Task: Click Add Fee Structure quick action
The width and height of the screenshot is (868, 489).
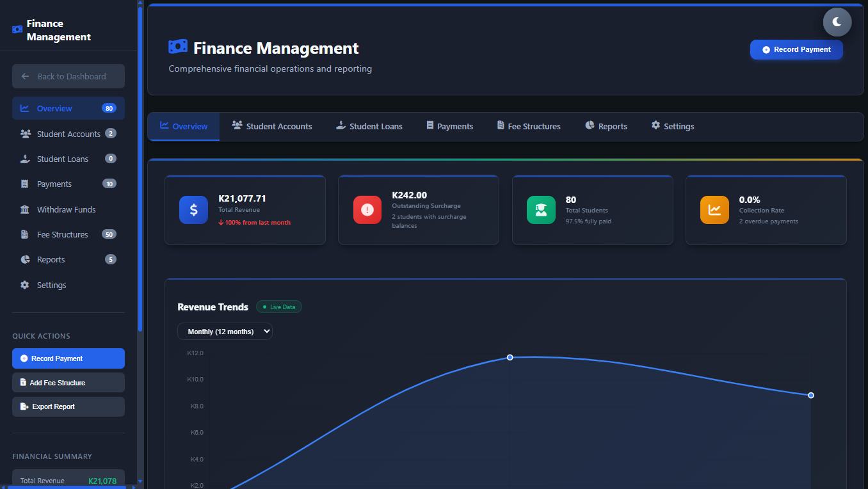Action: [x=68, y=383]
